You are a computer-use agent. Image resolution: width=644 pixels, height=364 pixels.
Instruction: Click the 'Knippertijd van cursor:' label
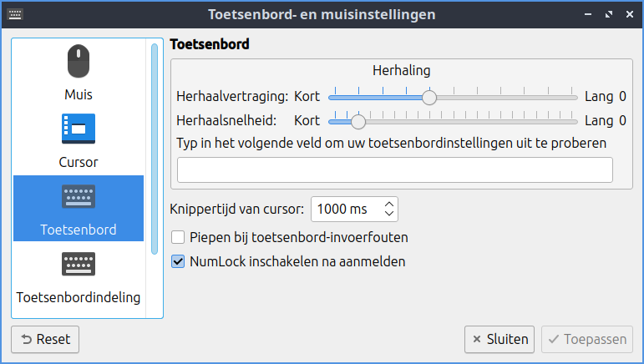point(237,210)
